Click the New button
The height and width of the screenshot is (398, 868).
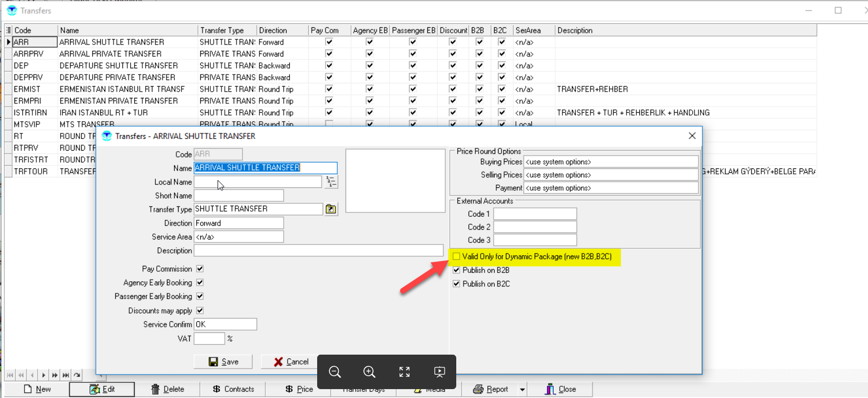(37, 389)
